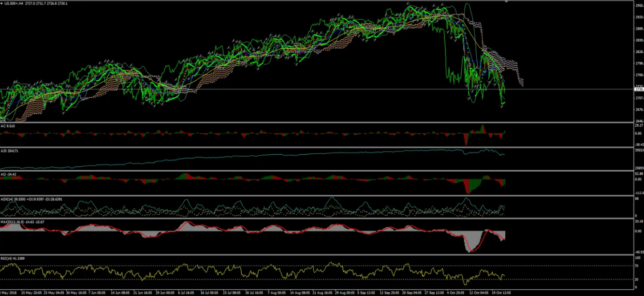Click the current price label 2730 on price scale

639,89
